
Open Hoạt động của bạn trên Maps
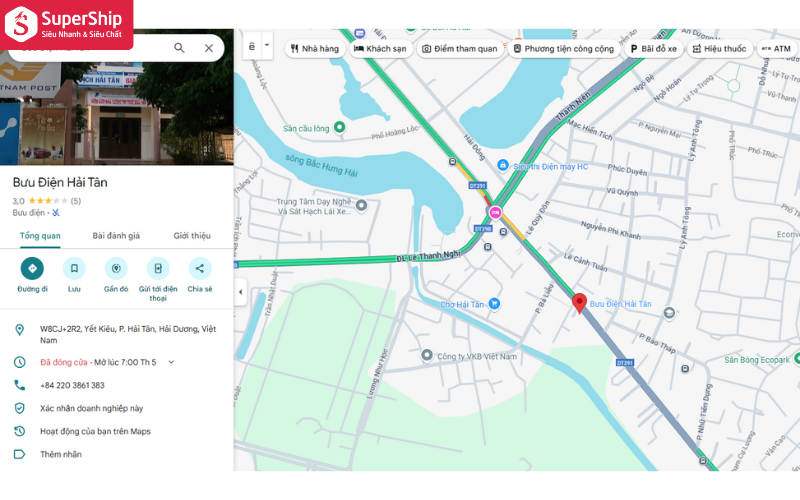tap(95, 431)
